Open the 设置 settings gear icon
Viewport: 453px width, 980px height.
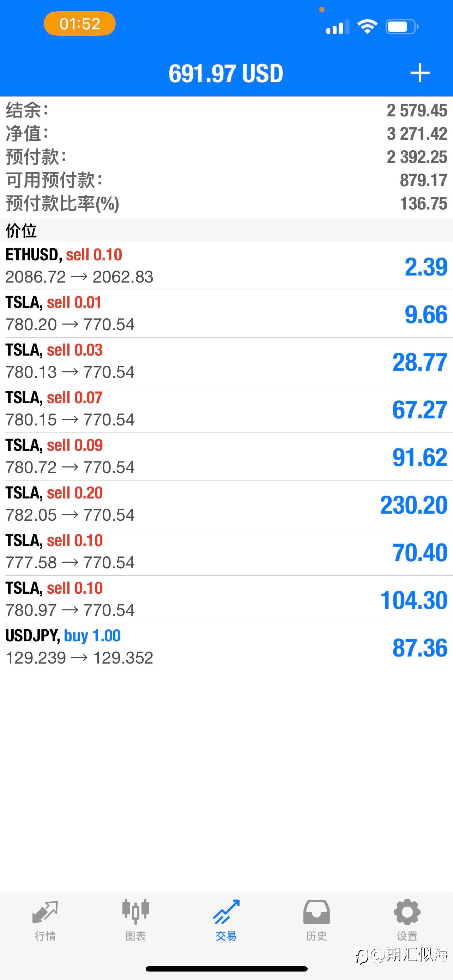coord(407,912)
